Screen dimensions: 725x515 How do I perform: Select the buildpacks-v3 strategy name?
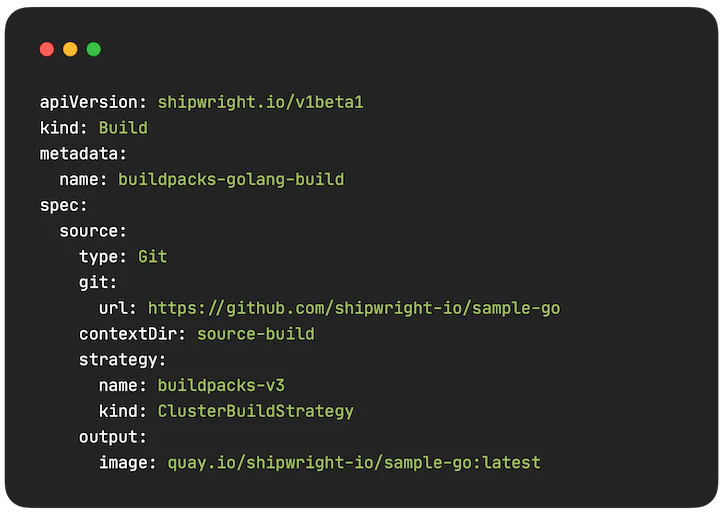[221, 386]
